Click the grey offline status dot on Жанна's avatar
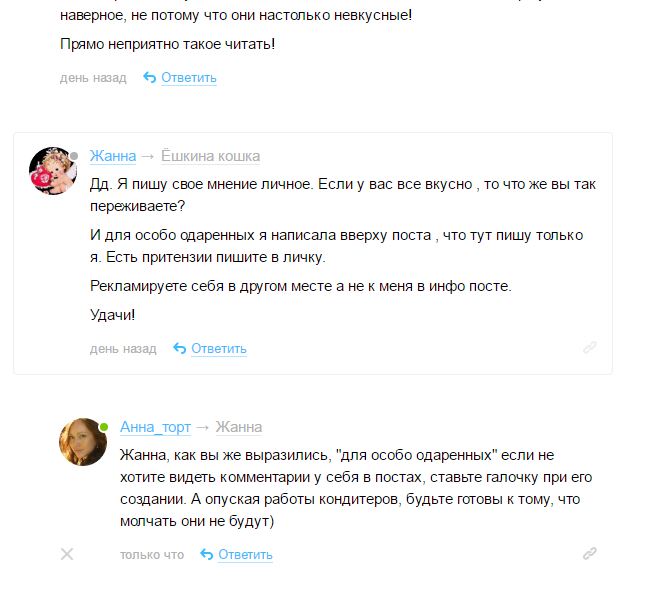Image resolution: width=645 pixels, height=591 pixels. tap(73, 155)
